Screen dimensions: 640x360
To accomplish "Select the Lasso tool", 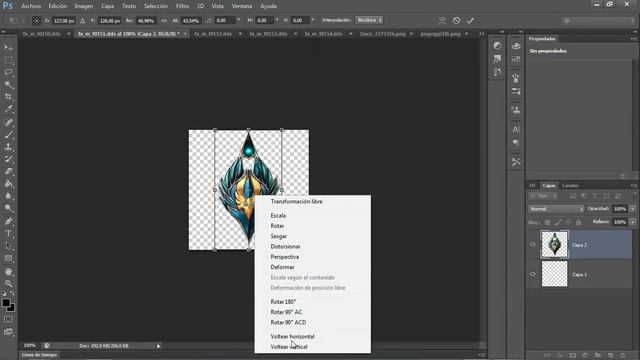I will coord(8,72).
